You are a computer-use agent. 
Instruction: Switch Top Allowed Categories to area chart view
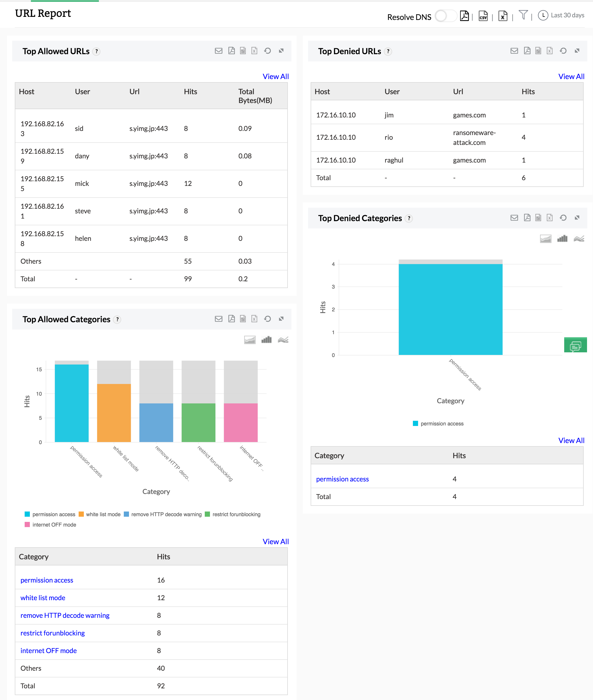[x=250, y=340]
